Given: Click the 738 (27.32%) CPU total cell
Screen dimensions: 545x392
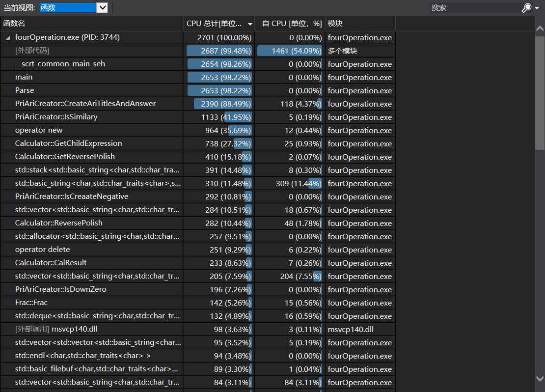Looking at the screenshot, I should [219, 143].
